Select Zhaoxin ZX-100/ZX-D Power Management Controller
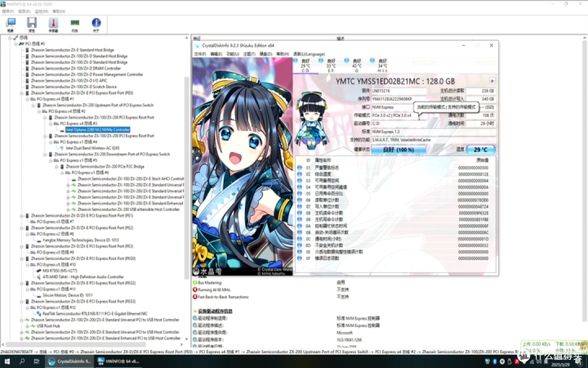 (87, 74)
